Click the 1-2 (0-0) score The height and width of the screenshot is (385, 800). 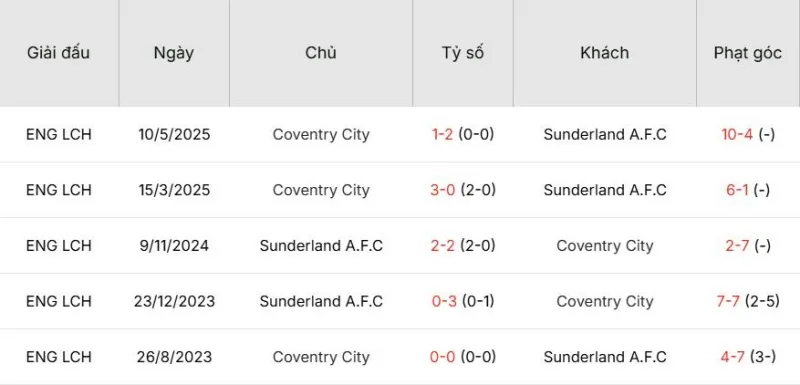click(463, 135)
